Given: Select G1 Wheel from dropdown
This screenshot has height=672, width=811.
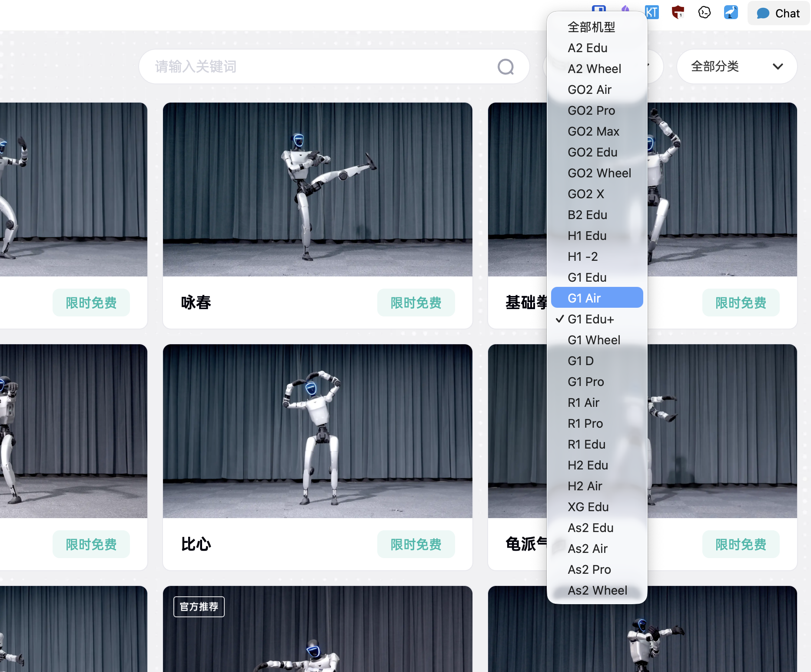Looking at the screenshot, I should click(x=597, y=340).
